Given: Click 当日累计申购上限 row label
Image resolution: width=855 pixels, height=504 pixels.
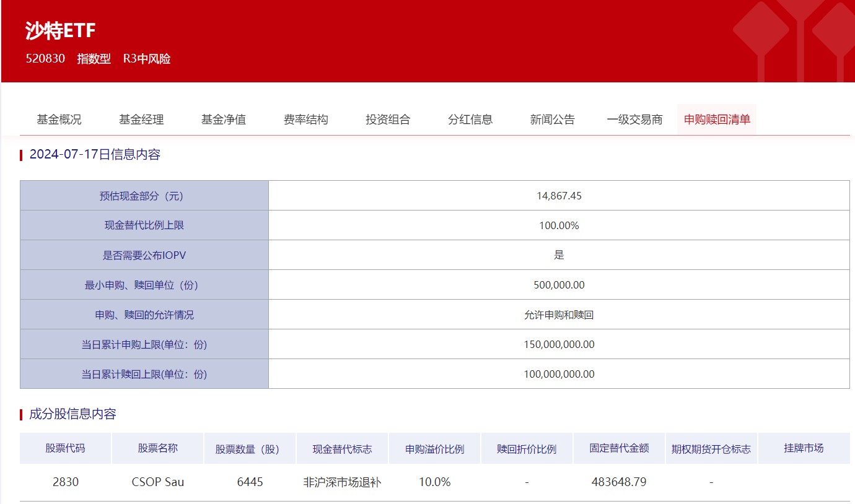Looking at the screenshot, I should [144, 344].
